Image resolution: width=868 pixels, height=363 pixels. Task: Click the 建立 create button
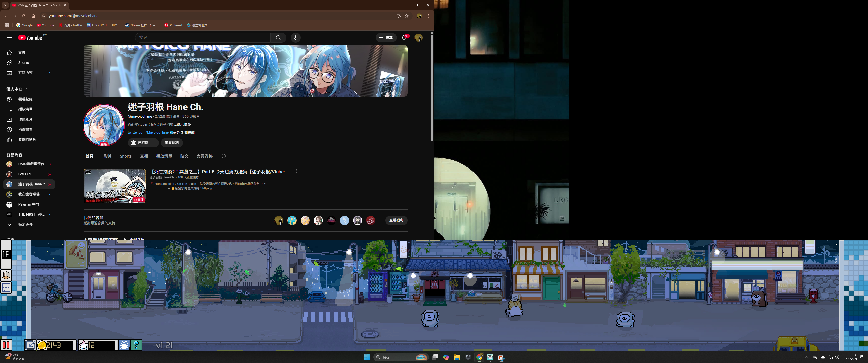click(386, 37)
